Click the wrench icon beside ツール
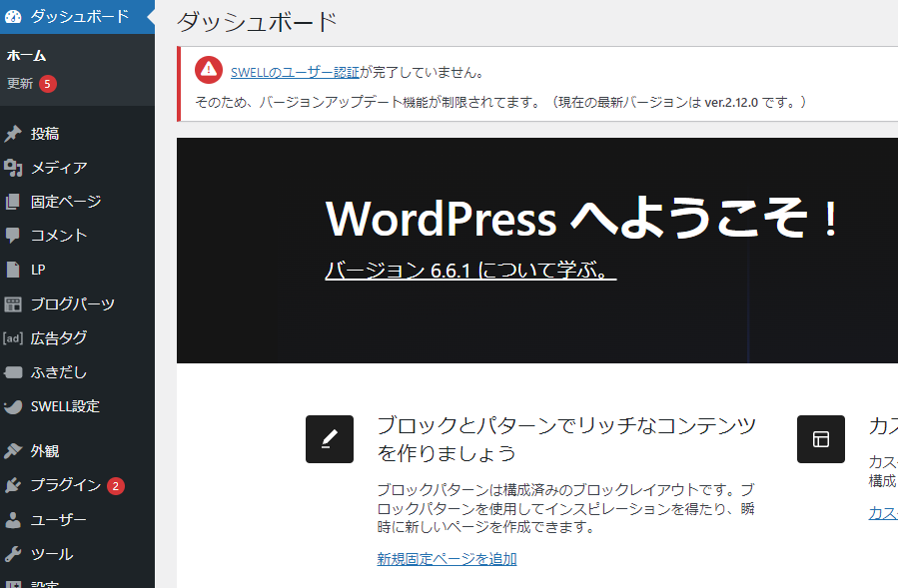Screen dimensions: 898x588 click(x=13, y=554)
